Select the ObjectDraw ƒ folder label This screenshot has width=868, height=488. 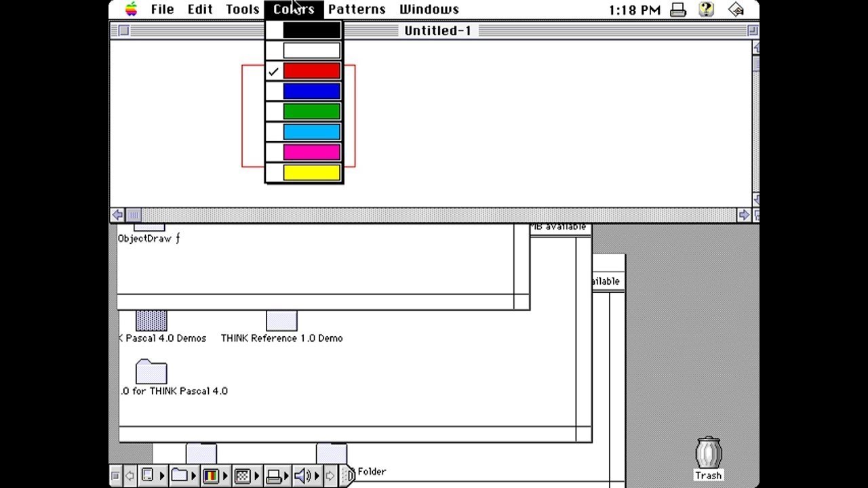coord(149,239)
